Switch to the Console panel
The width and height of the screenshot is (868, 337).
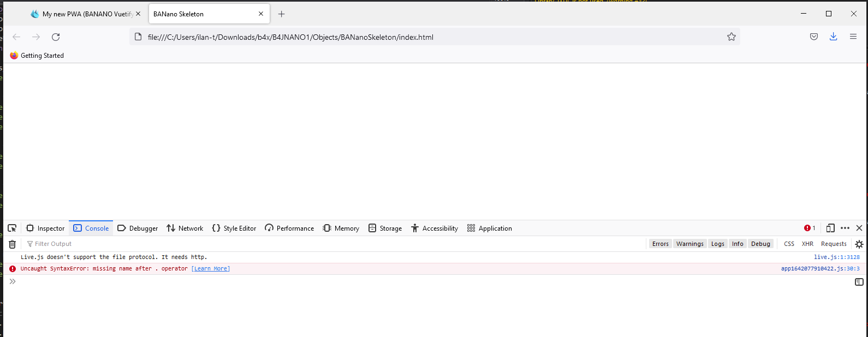point(91,228)
